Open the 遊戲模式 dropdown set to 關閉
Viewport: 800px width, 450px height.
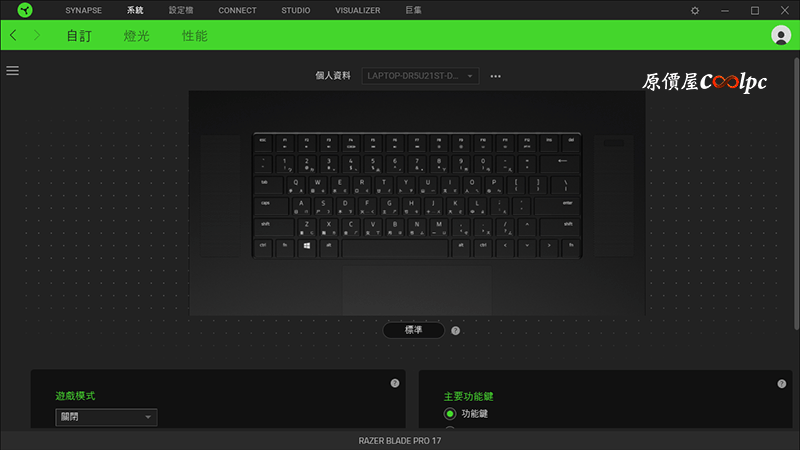coord(106,417)
